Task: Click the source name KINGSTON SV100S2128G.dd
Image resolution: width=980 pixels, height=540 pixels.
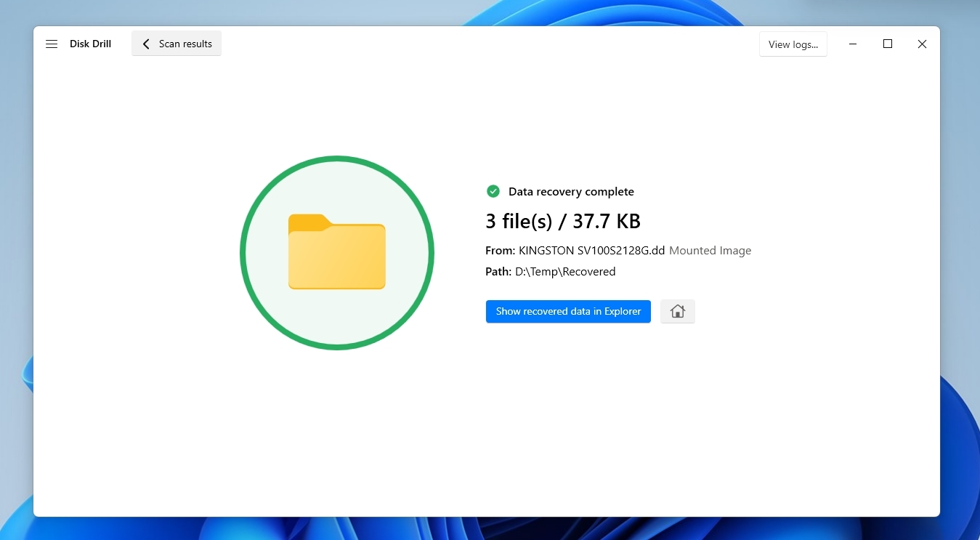Action: point(592,251)
